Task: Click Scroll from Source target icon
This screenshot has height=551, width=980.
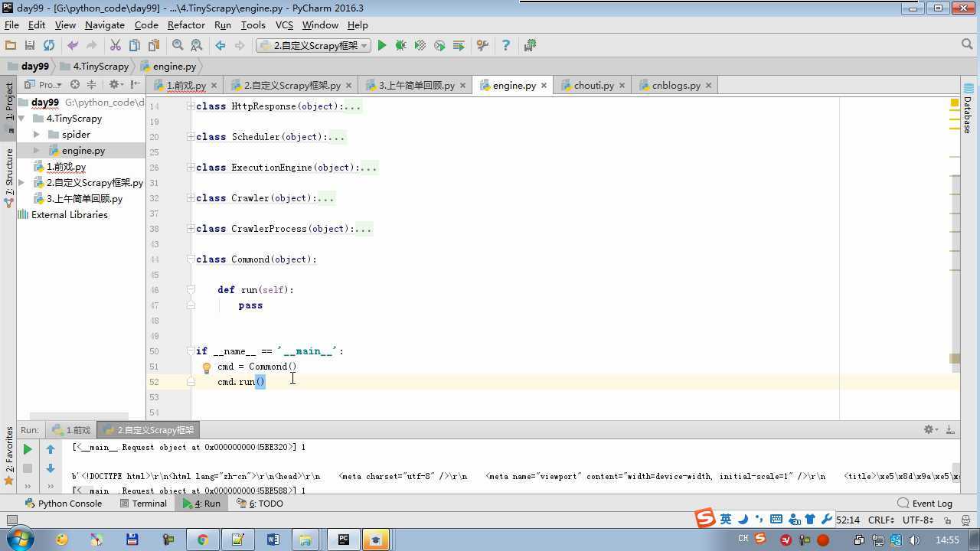Action: coord(75,85)
